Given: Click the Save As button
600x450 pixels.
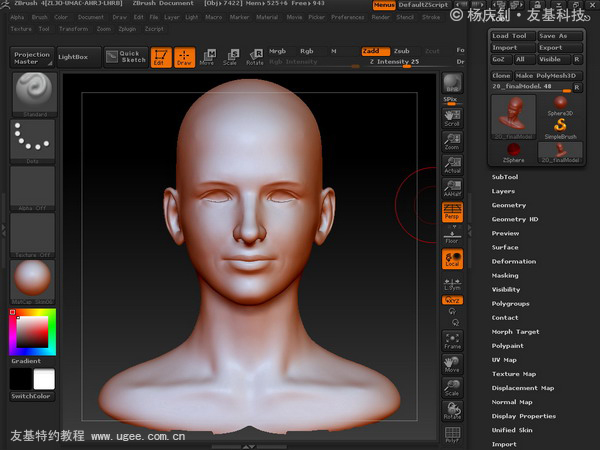Looking at the screenshot, I should [x=560, y=36].
